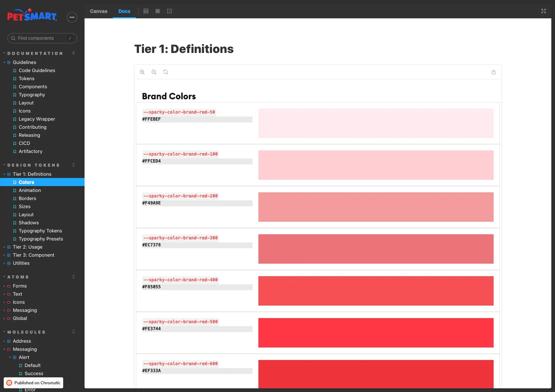The image size is (555, 392).
Task: Zoom out on the preview
Action: pos(154,72)
